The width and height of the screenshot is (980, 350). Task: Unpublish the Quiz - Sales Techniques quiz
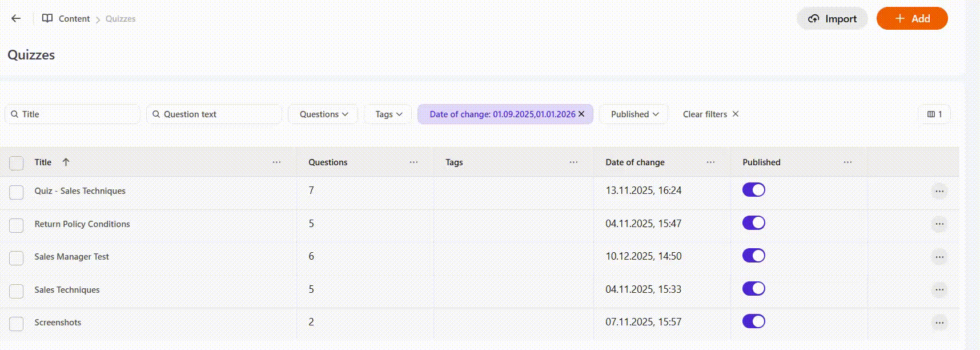(753, 190)
